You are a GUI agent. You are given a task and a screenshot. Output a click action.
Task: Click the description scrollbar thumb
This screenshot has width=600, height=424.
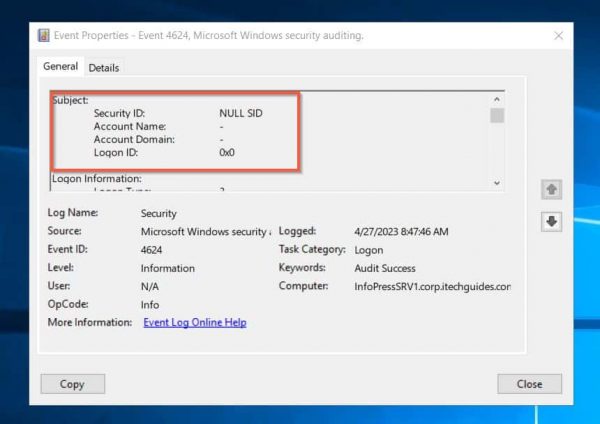(497, 116)
